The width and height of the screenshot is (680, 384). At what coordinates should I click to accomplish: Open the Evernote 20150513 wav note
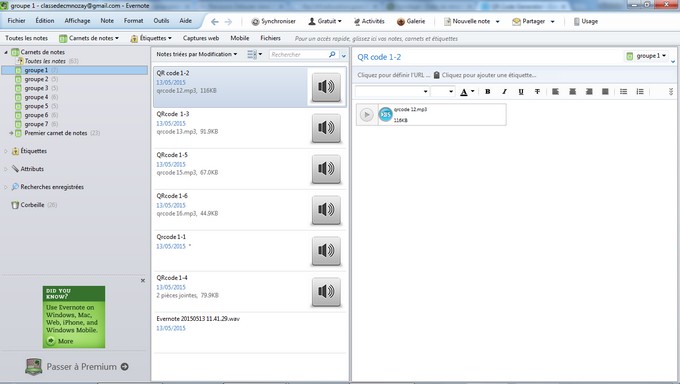pos(250,333)
